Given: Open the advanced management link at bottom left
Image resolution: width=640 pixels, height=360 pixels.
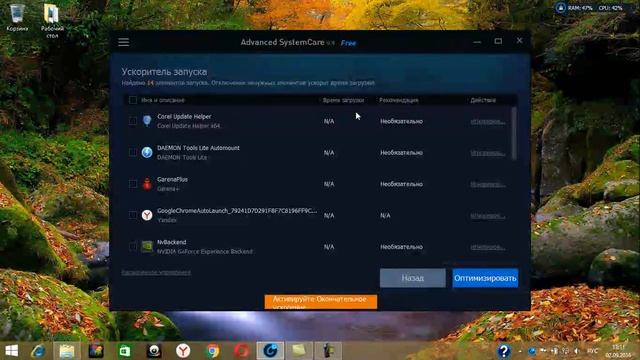Looking at the screenshot, I should 156,272.
